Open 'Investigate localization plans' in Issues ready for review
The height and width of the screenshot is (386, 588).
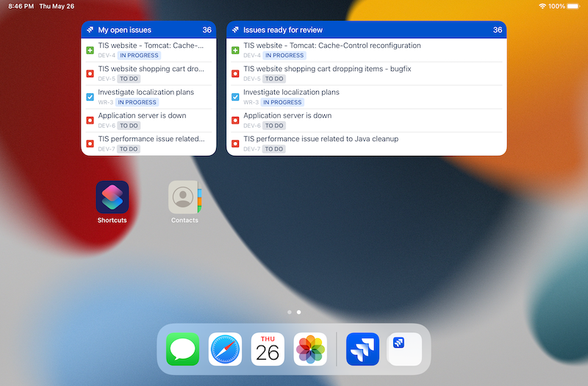click(x=291, y=93)
